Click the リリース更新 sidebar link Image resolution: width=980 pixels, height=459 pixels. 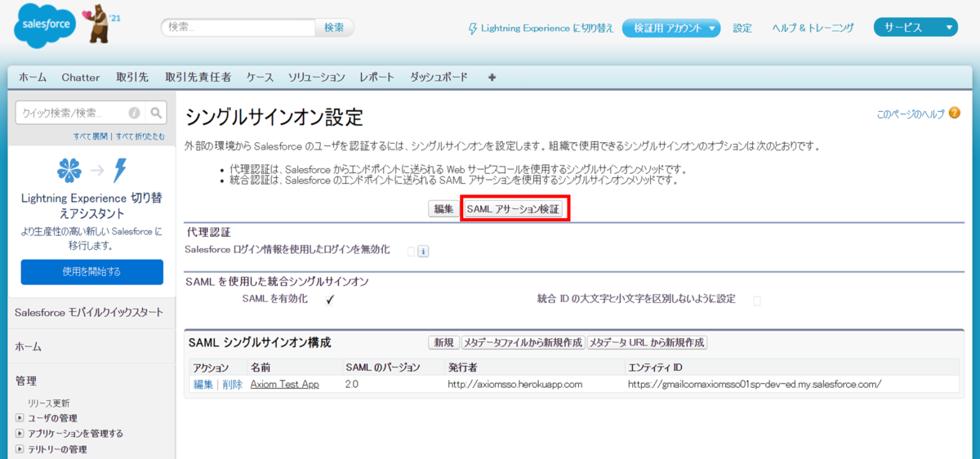point(48,403)
